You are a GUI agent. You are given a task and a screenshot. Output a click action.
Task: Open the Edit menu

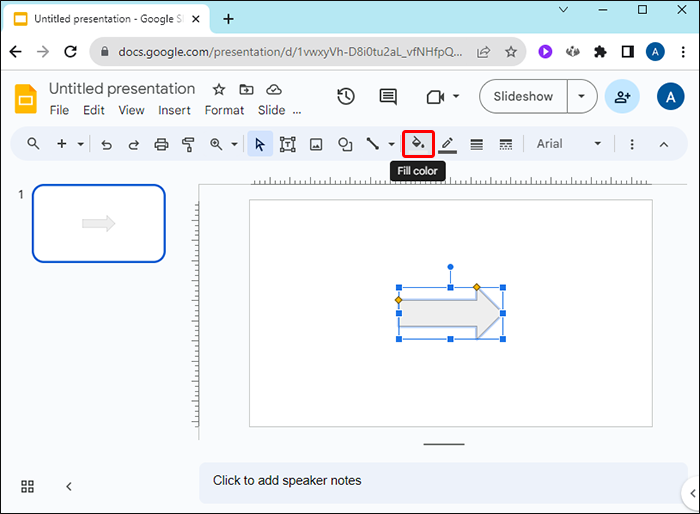[x=94, y=110]
